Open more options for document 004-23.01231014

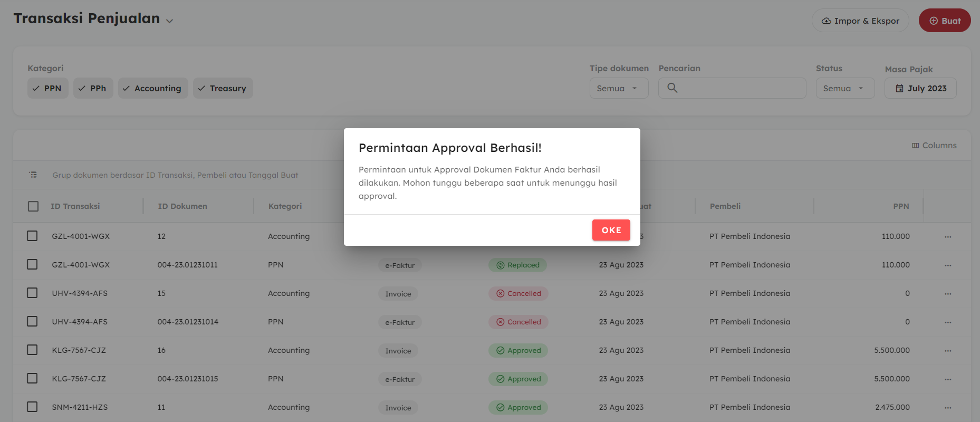click(x=948, y=322)
